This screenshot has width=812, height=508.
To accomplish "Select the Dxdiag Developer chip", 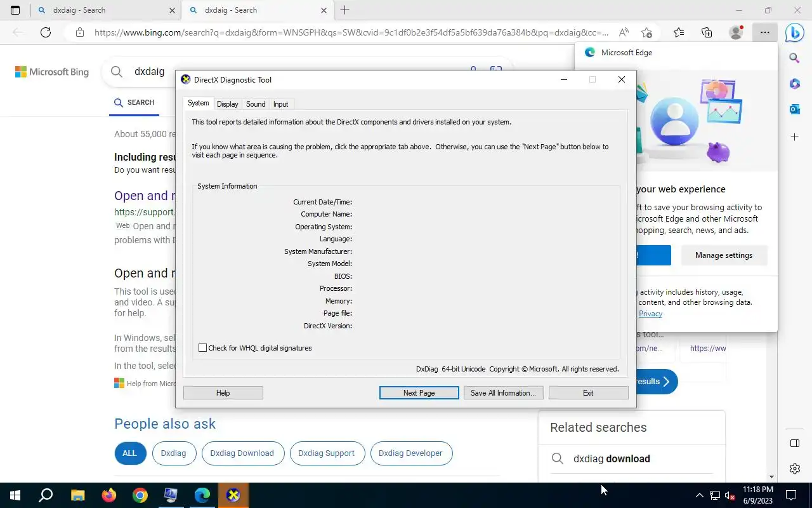I will (x=410, y=453).
